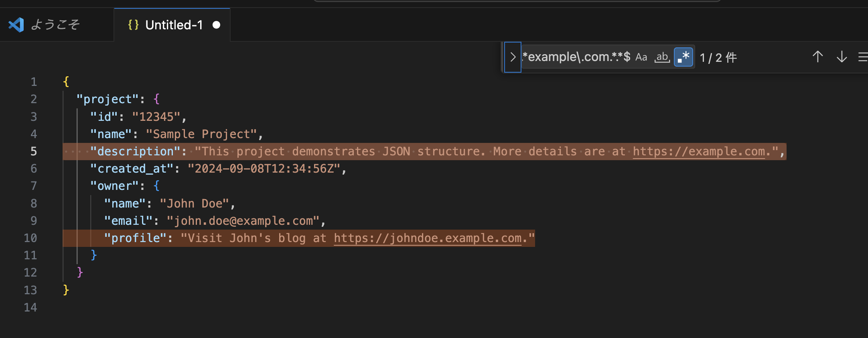868x338 pixels.
Task: Open the https://johndoe.example.com link
Action: pos(428,238)
